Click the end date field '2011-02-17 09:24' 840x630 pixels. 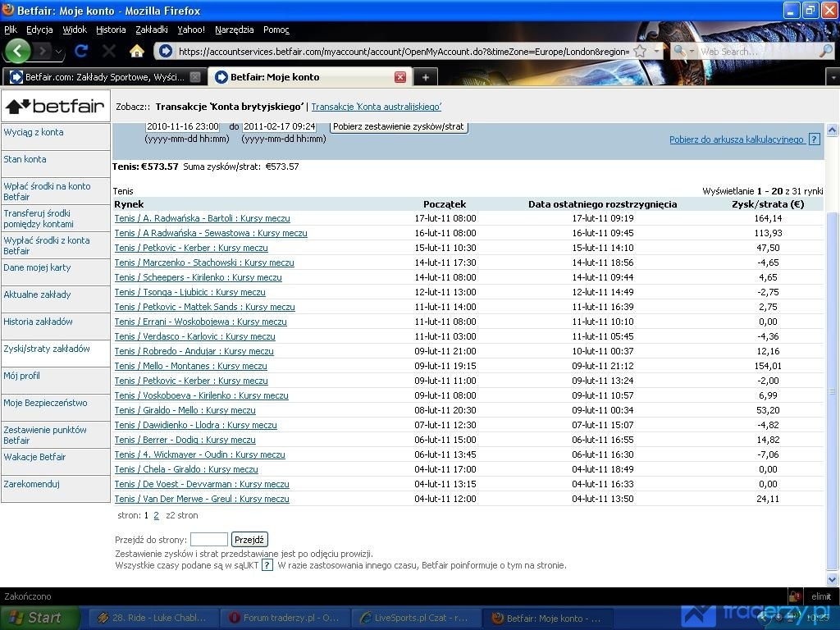coord(279,127)
